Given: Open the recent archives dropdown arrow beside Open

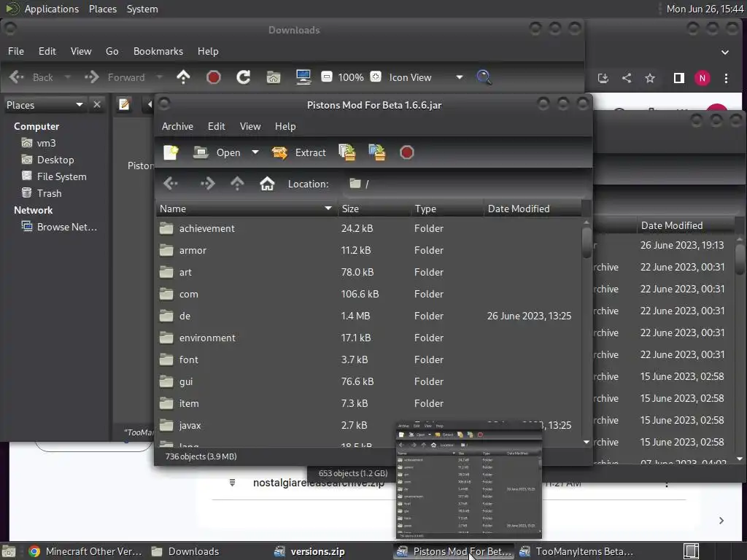Looking at the screenshot, I should pos(255,152).
